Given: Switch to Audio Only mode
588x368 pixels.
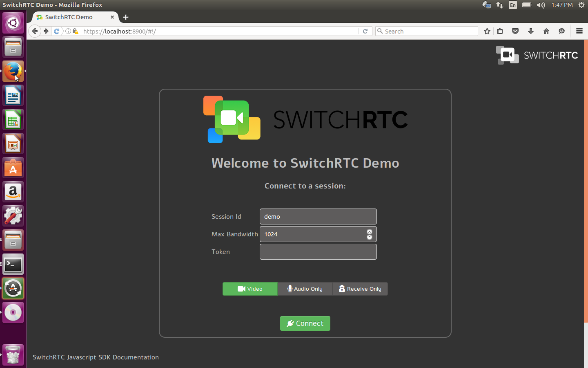Looking at the screenshot, I should [x=305, y=289].
